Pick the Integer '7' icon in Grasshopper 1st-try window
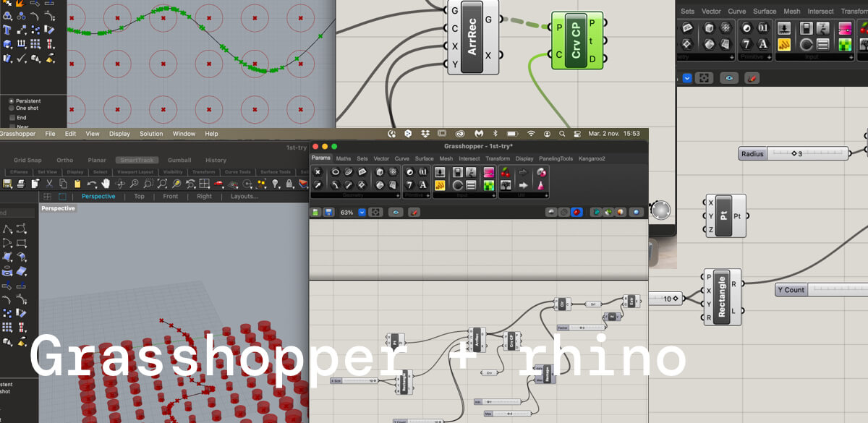 point(409,185)
